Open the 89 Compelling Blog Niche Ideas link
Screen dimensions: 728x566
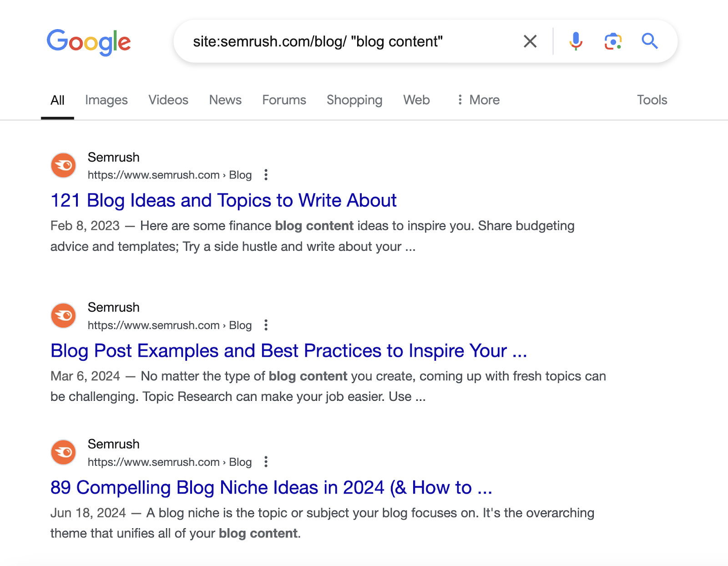(x=272, y=487)
